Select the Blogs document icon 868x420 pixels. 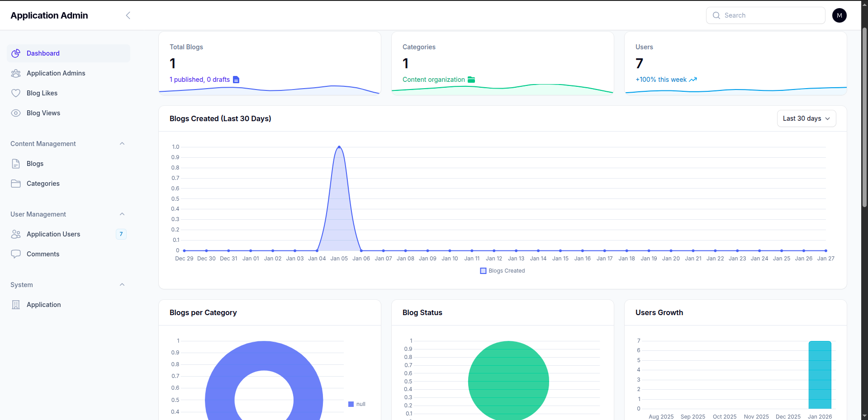(16, 163)
